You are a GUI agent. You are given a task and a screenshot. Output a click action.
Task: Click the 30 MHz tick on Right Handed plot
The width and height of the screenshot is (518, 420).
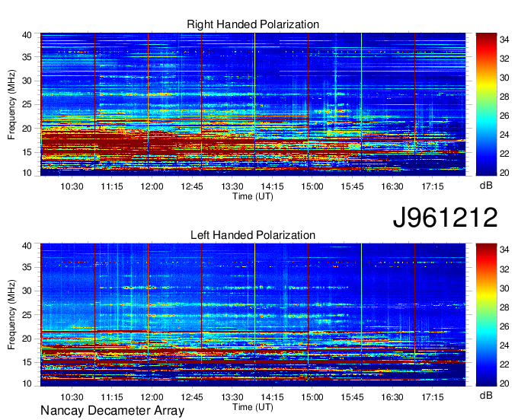point(27,81)
